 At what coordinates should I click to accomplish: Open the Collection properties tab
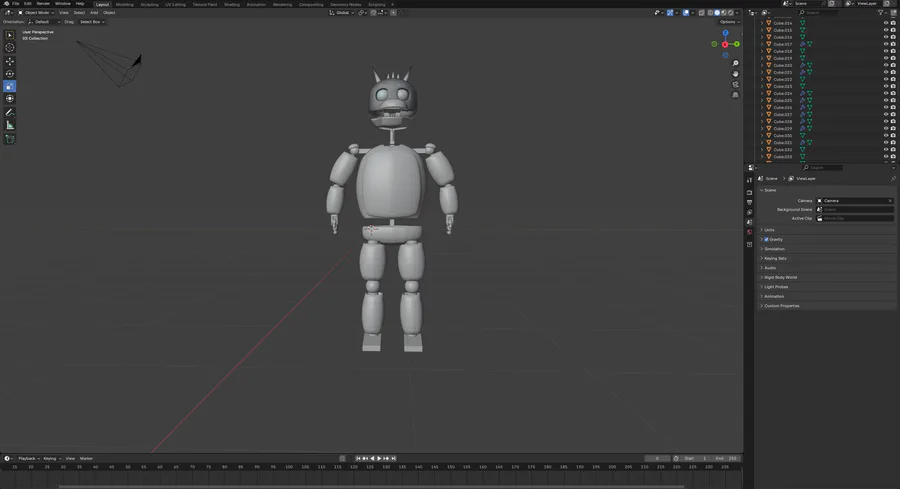750,244
